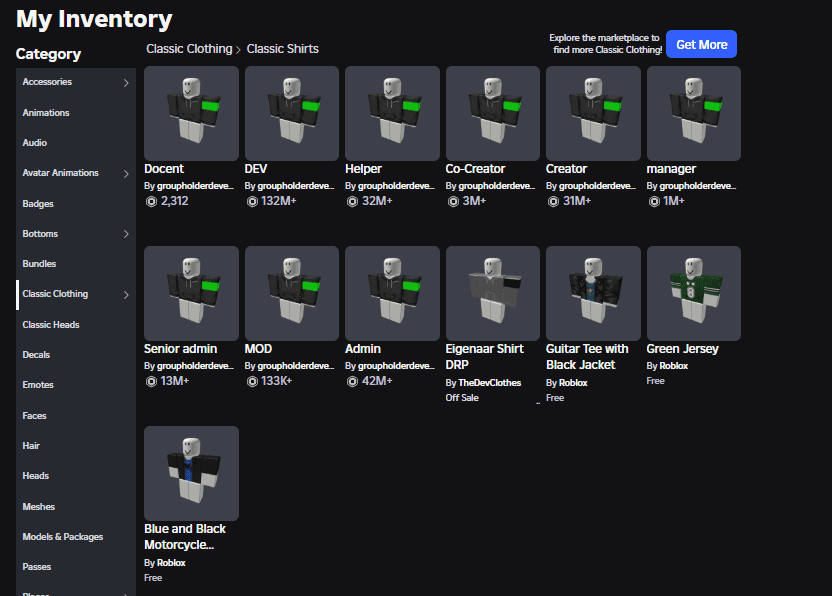Open the DEV shirt thumbnail

click(292, 113)
